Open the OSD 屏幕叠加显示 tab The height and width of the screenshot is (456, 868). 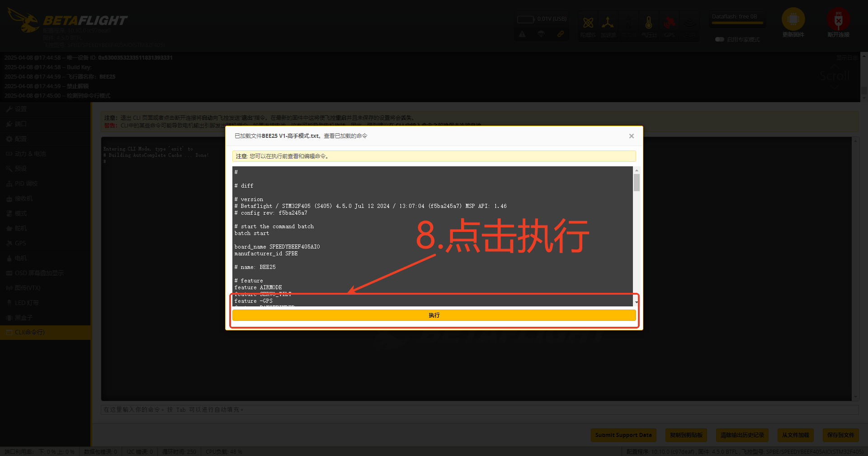coord(45,273)
